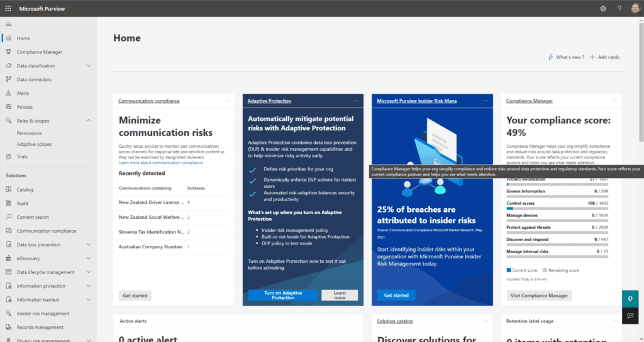
Task: Click the eDiscovery icon in sidebar
Action: tap(9, 258)
